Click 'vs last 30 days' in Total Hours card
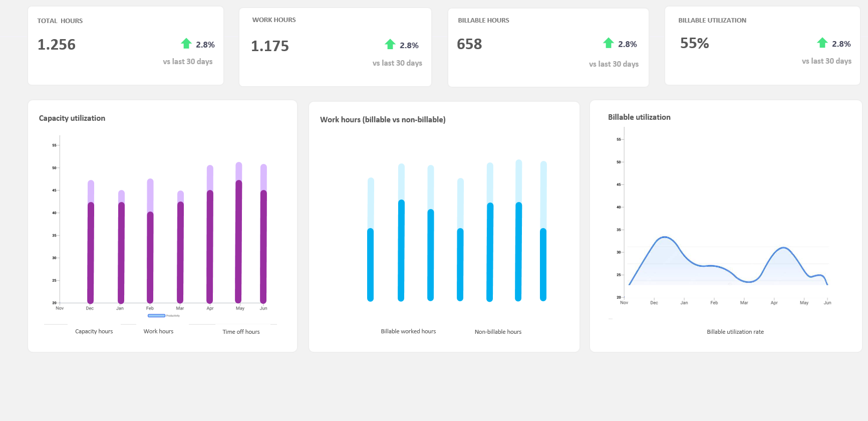Viewport: 868px width, 421px height. click(x=188, y=62)
